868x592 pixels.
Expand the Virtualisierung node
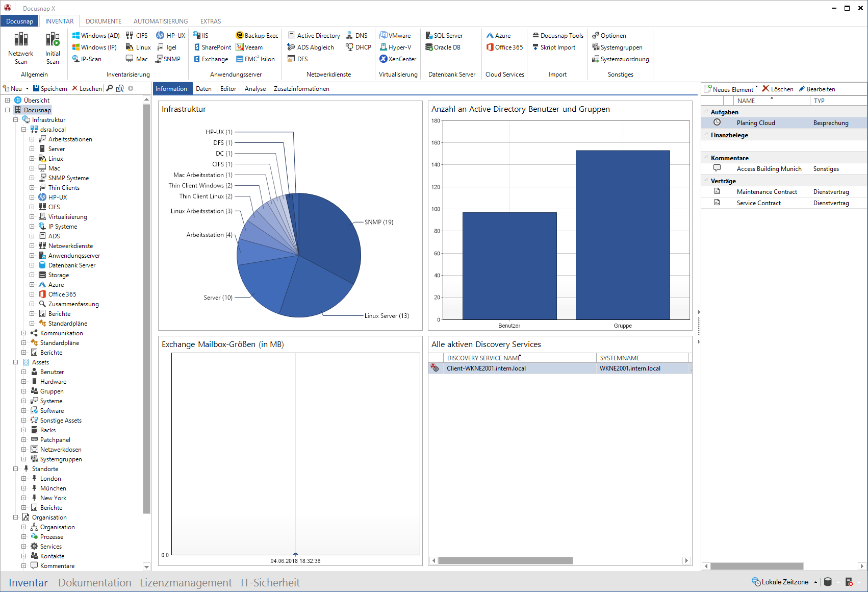(x=32, y=217)
